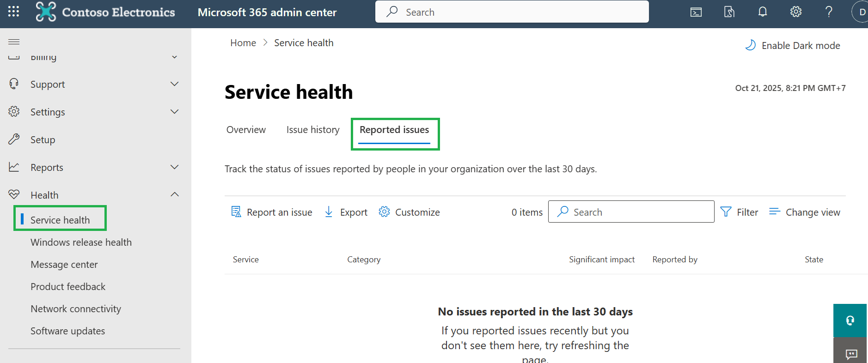This screenshot has height=363, width=868.
Task: Click the document install icon in header
Action: point(729,12)
